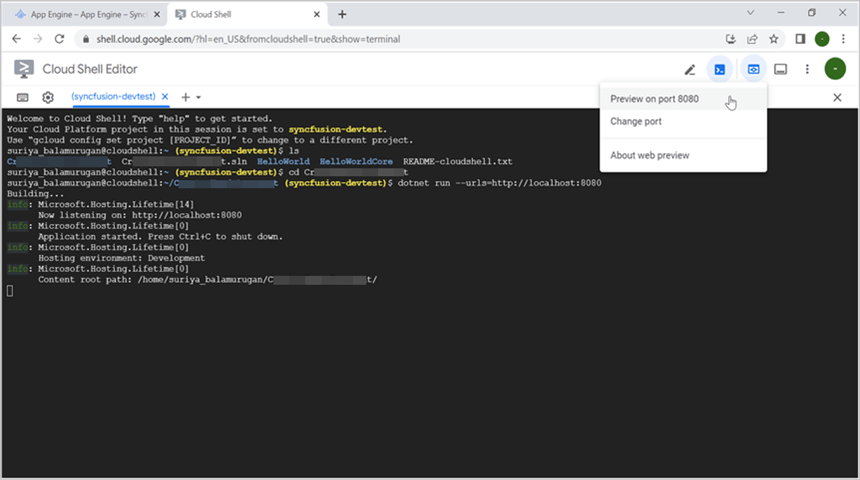Close the terminal panel

[x=838, y=98]
